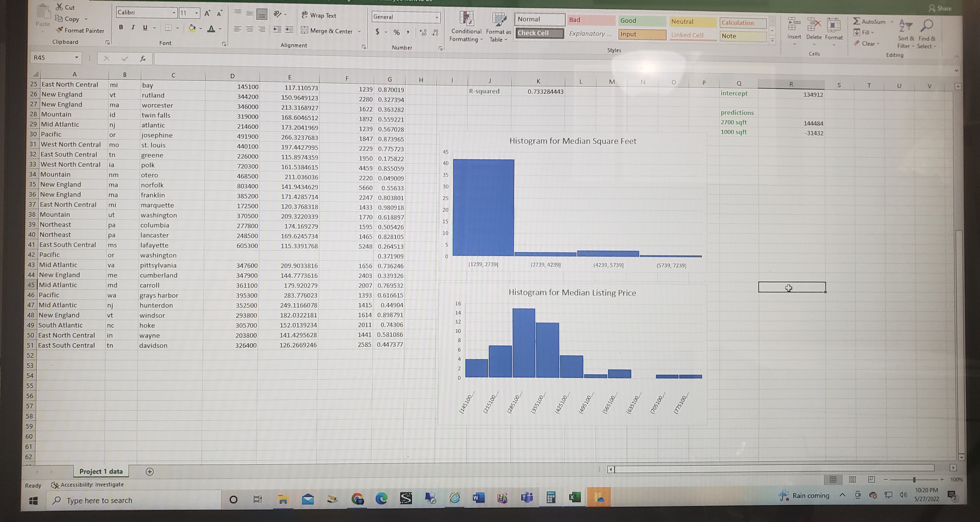Apply the Check Cell style
The height and width of the screenshot is (522, 980).
tap(540, 33)
